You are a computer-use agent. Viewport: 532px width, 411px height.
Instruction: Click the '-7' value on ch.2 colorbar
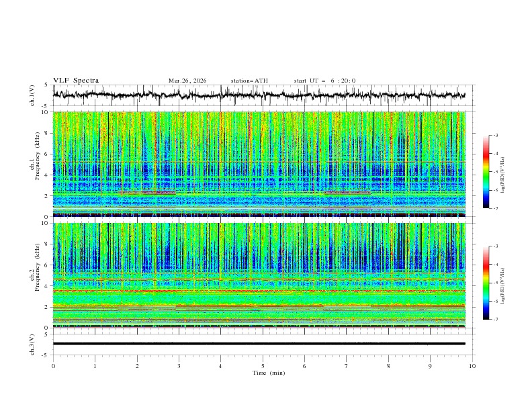point(495,320)
